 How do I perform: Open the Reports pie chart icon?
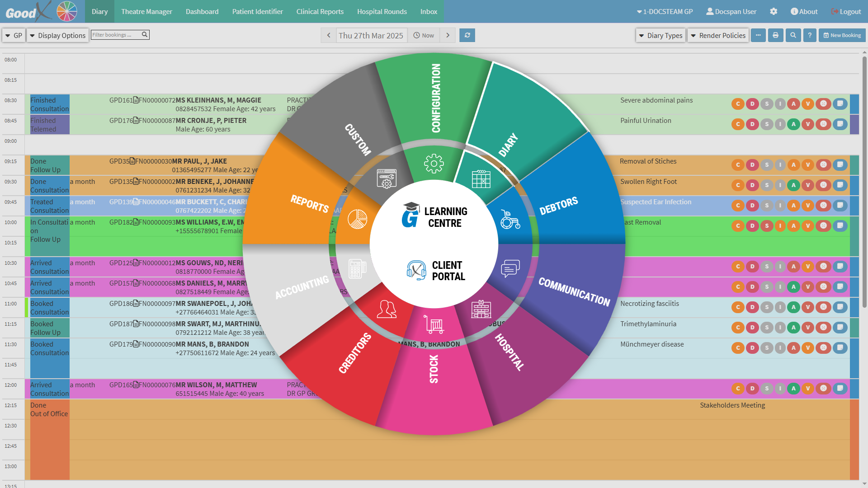(x=357, y=219)
